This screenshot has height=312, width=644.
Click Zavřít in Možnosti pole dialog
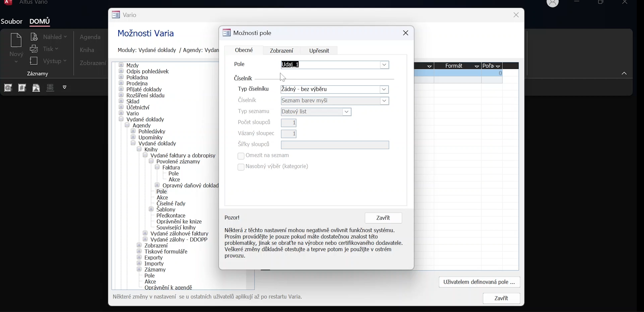coord(383,218)
